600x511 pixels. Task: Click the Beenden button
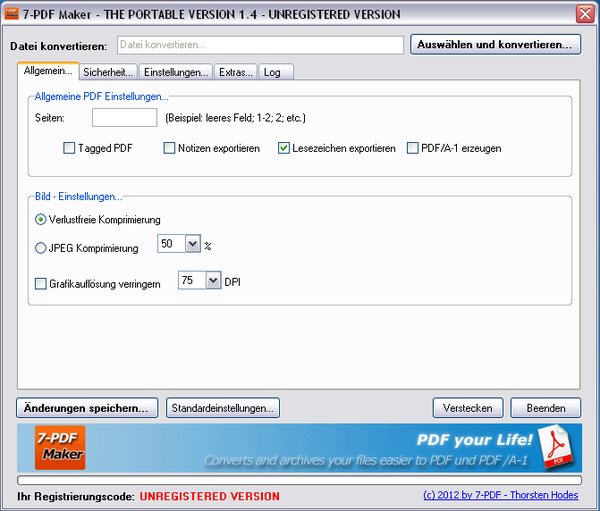546,408
